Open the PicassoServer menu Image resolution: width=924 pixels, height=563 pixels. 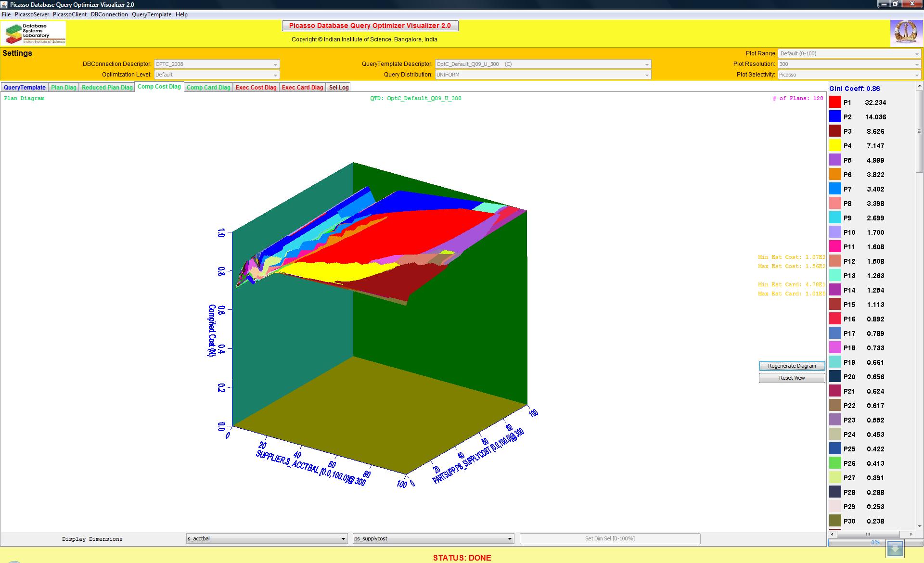pyautogui.click(x=32, y=14)
